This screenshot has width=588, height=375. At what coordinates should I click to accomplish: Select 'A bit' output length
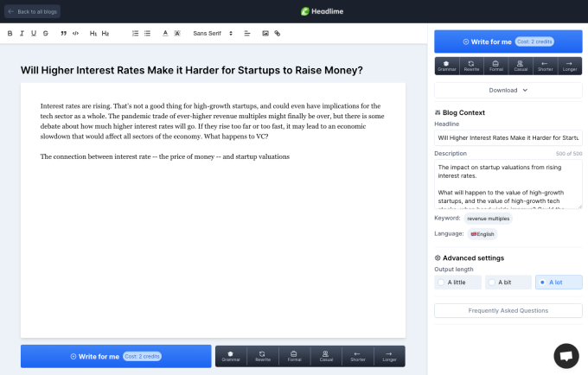point(508,282)
